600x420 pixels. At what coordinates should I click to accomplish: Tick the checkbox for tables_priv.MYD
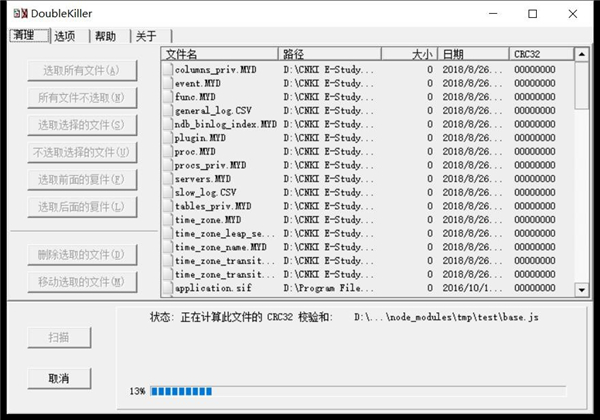click(x=168, y=206)
